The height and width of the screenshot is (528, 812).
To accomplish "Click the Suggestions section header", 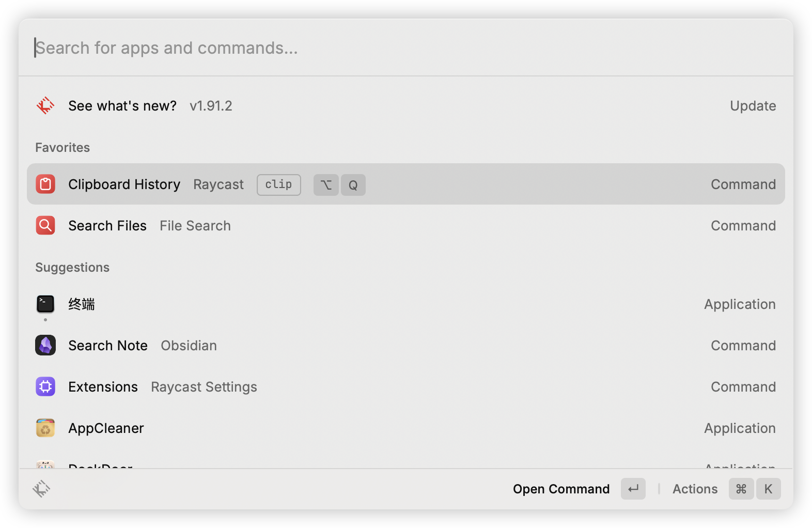I will coord(72,268).
